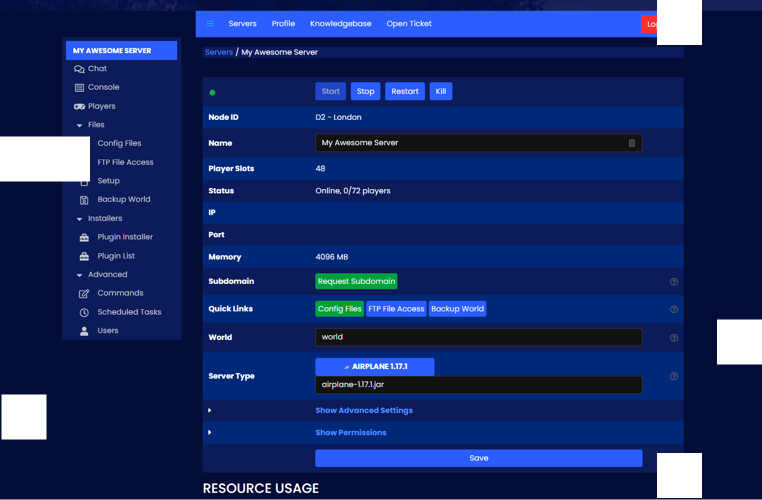Open Players in the sidebar
The height and width of the screenshot is (500, 762).
[x=102, y=106]
